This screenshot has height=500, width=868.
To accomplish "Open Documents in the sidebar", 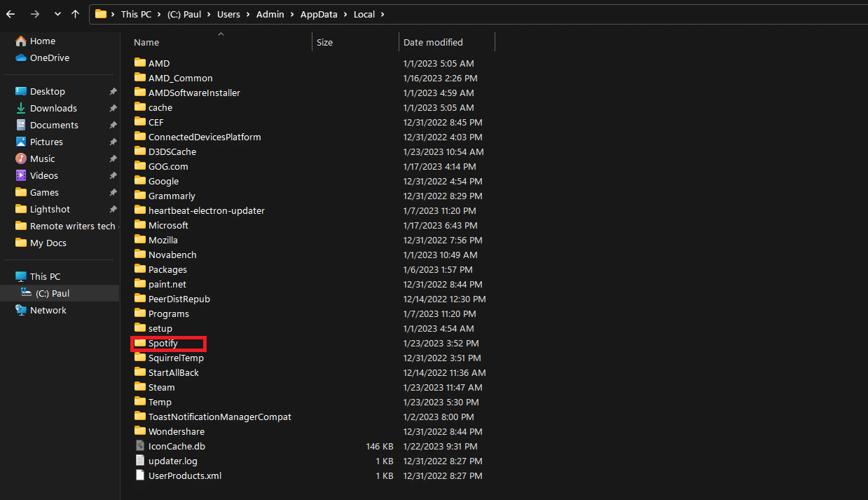I will tap(46, 126).
